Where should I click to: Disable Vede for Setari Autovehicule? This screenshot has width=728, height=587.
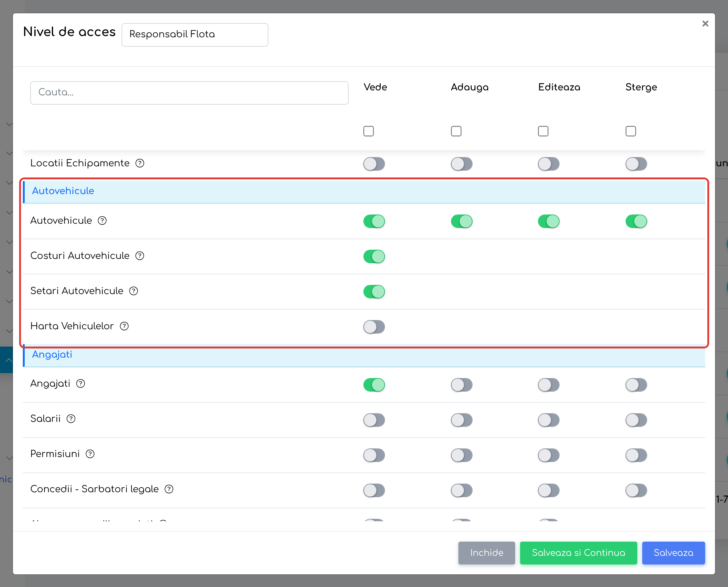coord(374,292)
